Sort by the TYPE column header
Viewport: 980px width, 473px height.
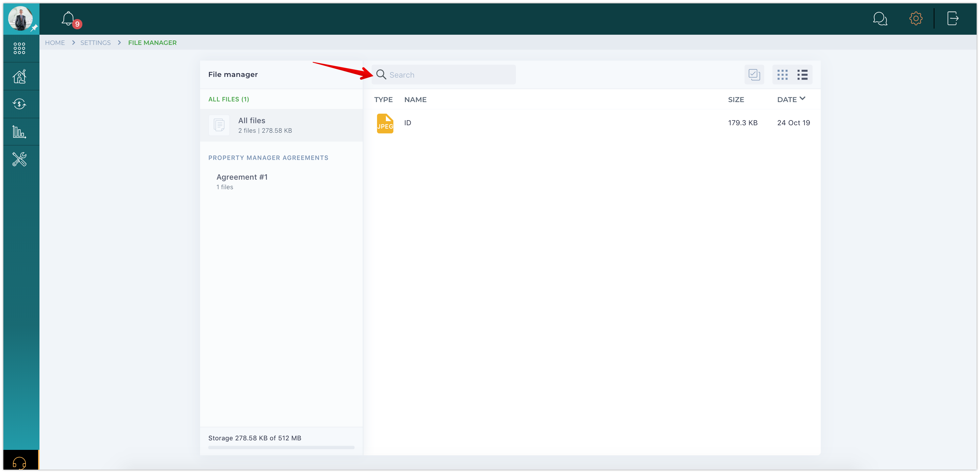pos(383,100)
